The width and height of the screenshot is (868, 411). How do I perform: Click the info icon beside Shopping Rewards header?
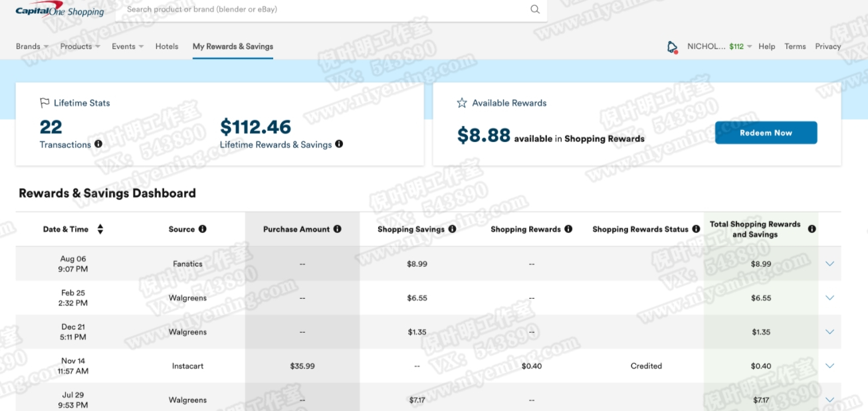point(568,229)
